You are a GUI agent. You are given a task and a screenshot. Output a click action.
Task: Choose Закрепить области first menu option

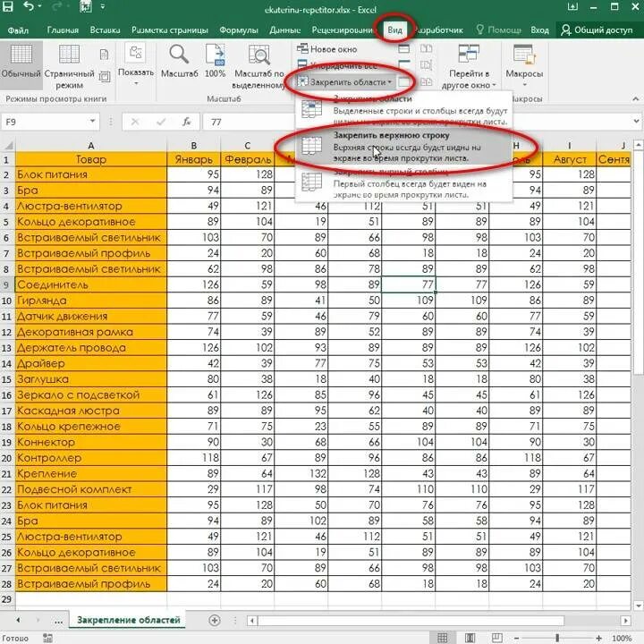404,110
